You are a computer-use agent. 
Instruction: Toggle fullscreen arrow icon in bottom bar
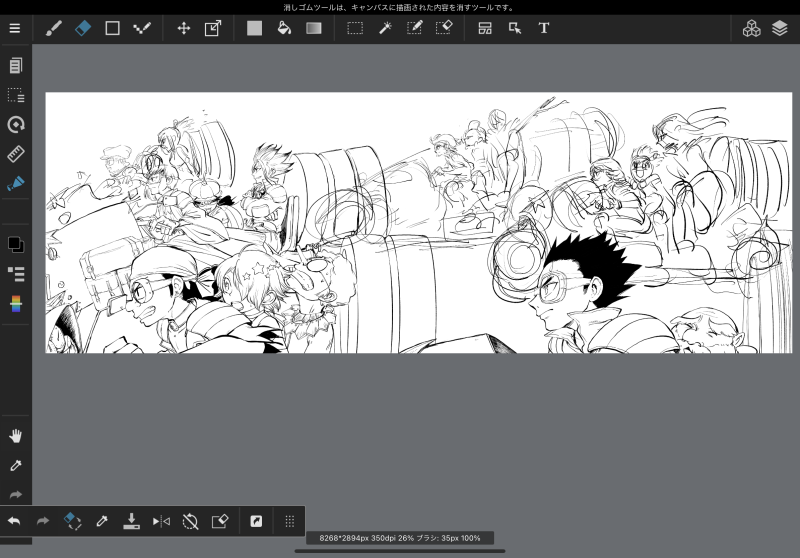point(256,521)
